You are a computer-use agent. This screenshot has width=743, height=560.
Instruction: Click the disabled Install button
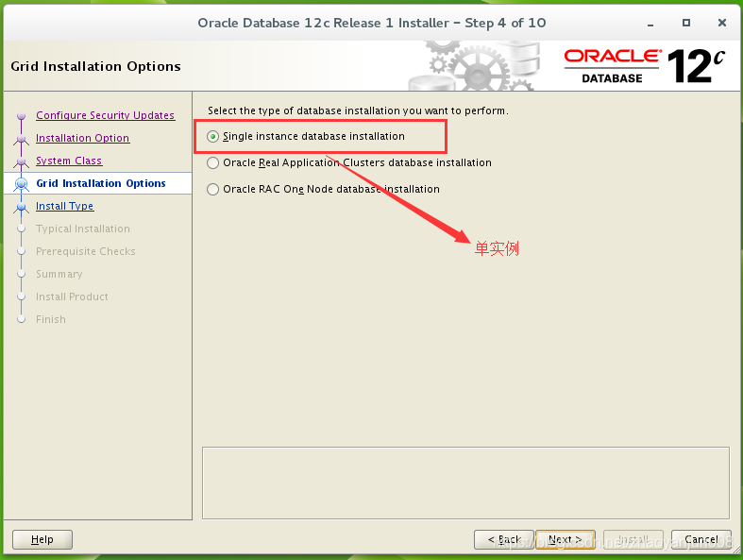click(633, 539)
